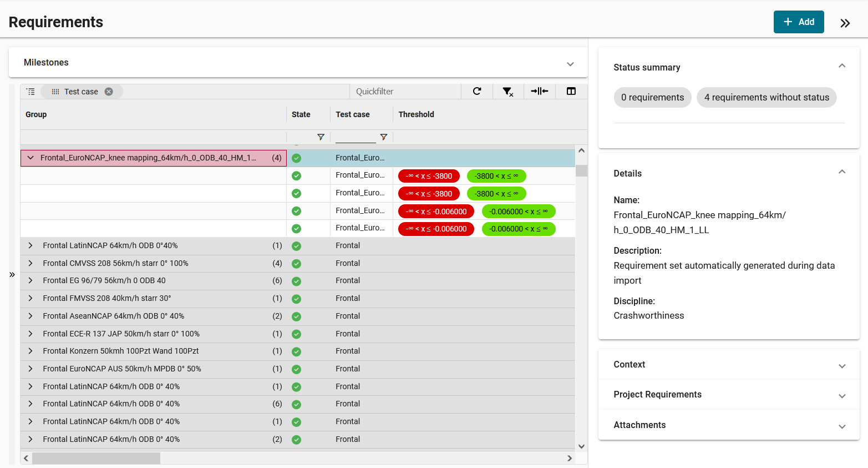868x468 pixels.
Task: Click 4 requirements without status chip
Action: click(x=767, y=97)
